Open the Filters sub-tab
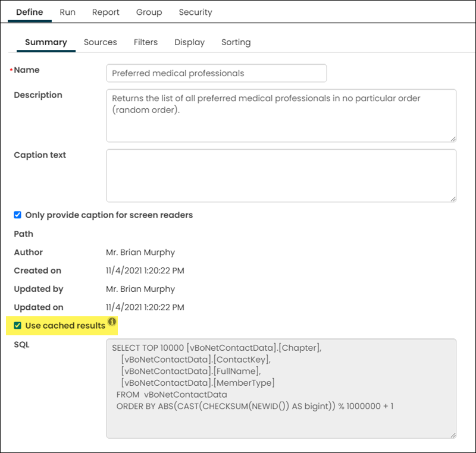 coord(146,42)
